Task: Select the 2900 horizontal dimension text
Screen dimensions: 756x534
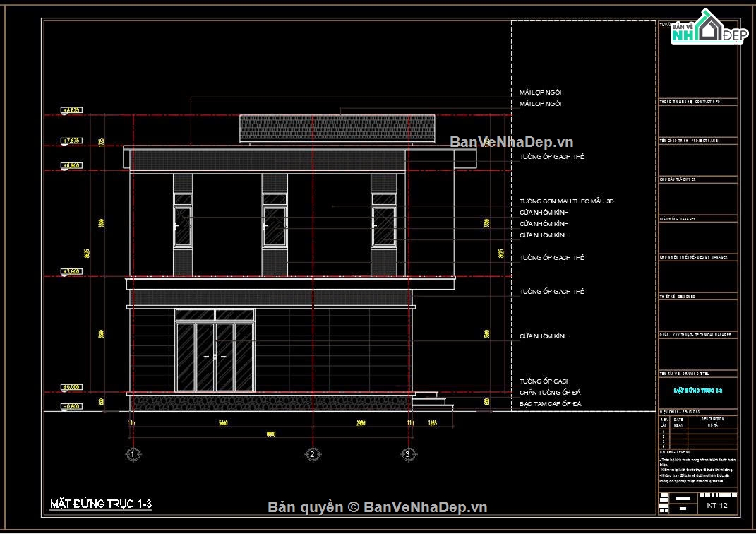Action: coord(360,422)
